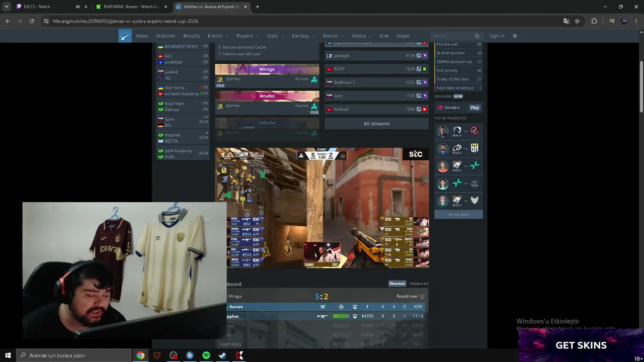Click Sign in link
The height and width of the screenshot is (362, 644).
pyautogui.click(x=497, y=36)
